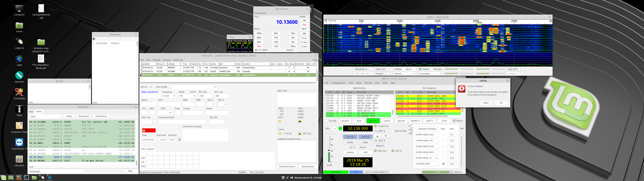Launch Firefox from the taskbar
644x181 pixels.
(19, 177)
